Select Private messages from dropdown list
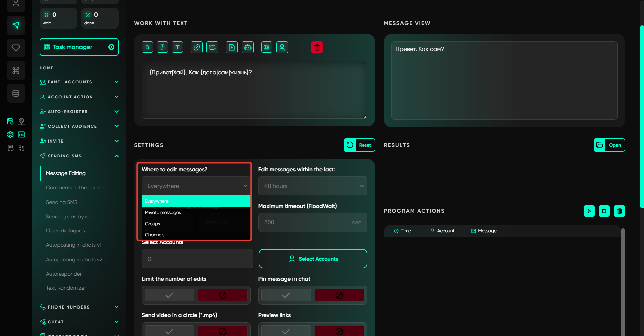The width and height of the screenshot is (644, 336). coord(163,213)
